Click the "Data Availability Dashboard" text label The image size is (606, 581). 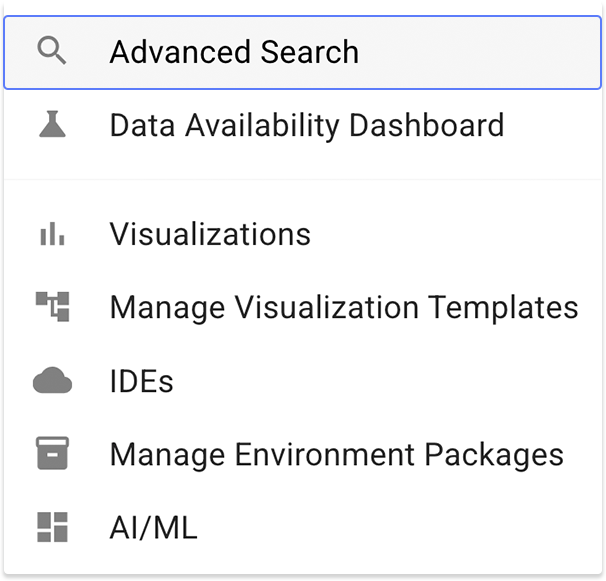click(x=306, y=126)
